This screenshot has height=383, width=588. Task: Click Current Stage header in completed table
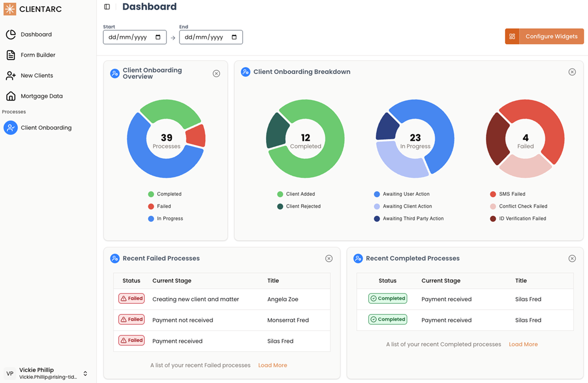[441, 281]
